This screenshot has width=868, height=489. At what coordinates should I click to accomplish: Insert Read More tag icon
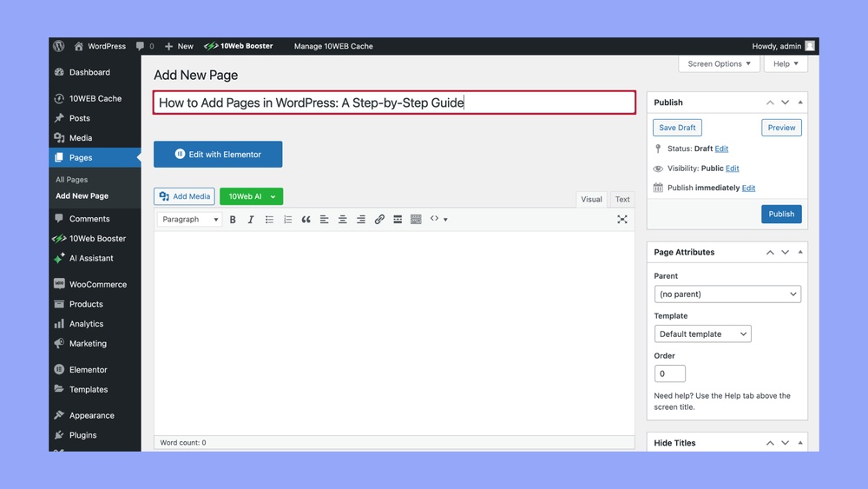[398, 219]
